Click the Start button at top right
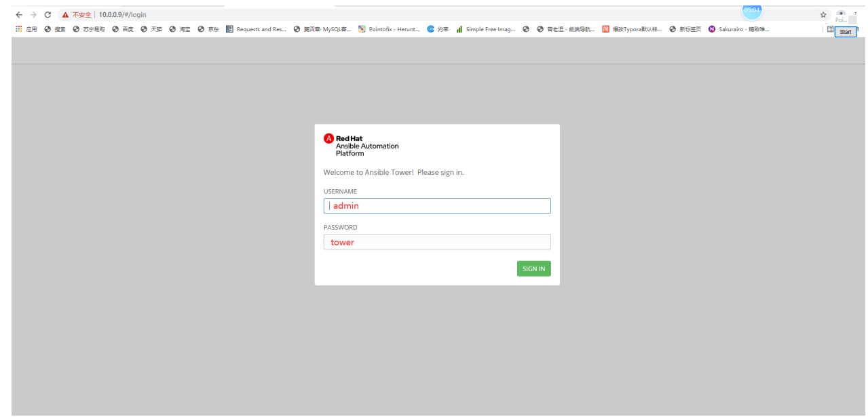This screenshot has width=868, height=417. (845, 32)
